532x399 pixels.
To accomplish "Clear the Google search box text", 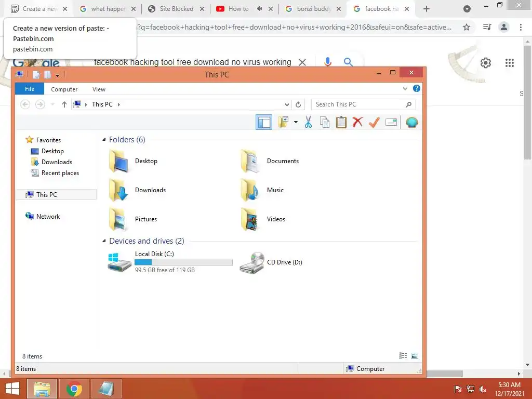I will point(302,62).
